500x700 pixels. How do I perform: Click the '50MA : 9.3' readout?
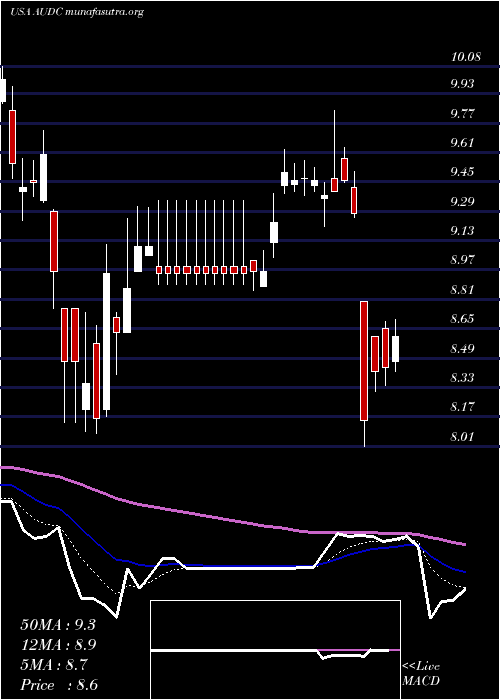pyautogui.click(x=58, y=625)
